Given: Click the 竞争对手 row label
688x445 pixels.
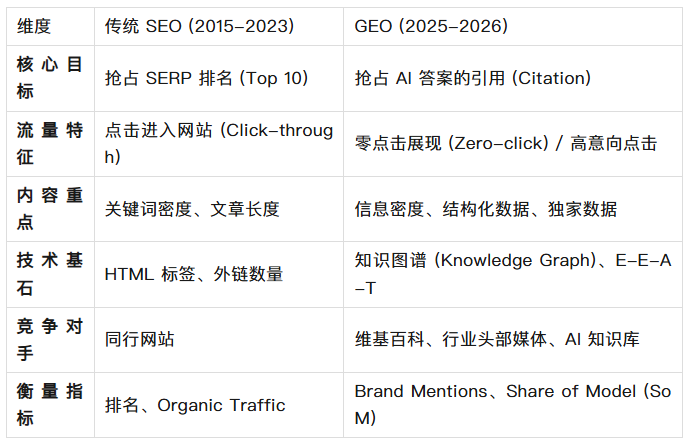Looking at the screenshot, I should pos(49,339).
